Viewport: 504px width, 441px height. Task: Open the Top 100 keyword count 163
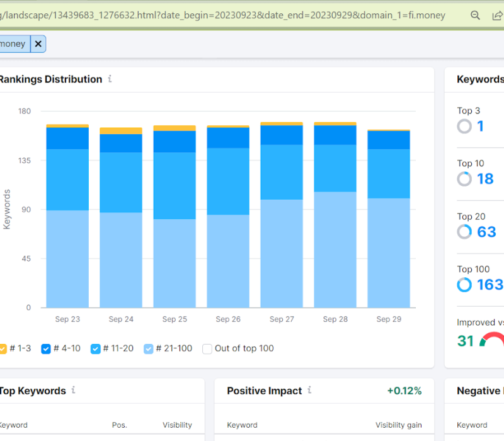point(490,285)
